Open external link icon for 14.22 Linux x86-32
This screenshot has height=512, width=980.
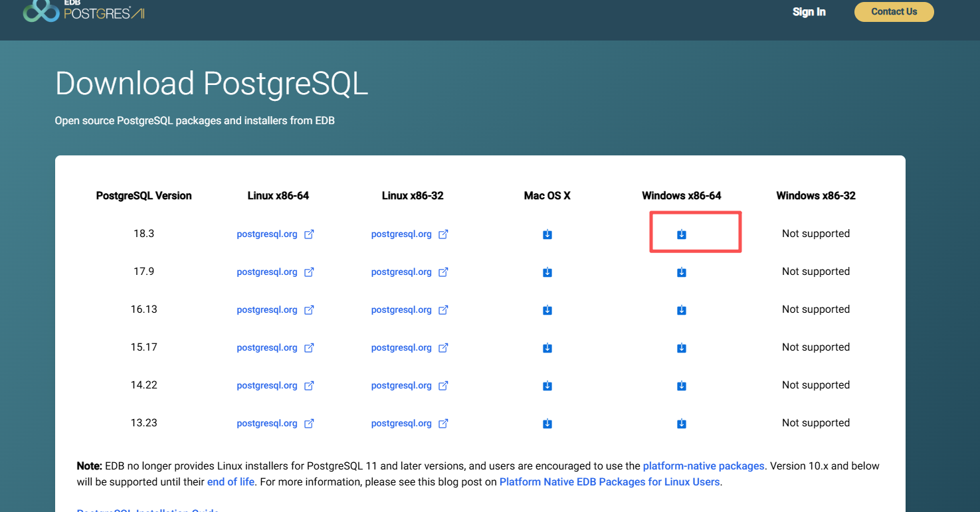coord(443,386)
